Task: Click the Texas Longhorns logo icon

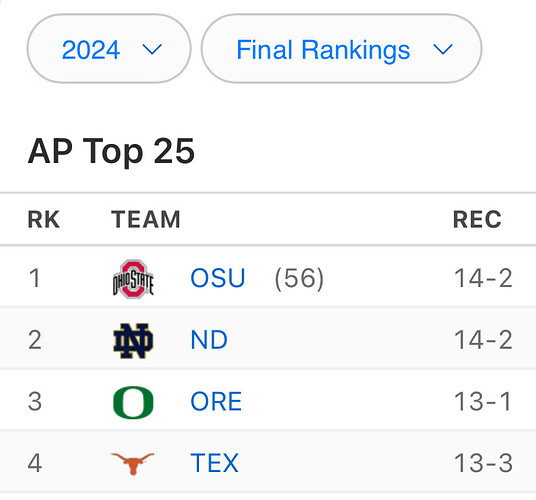Action: [133, 464]
